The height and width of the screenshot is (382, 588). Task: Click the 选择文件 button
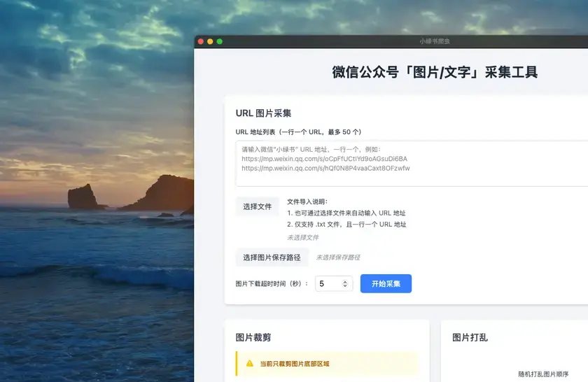click(x=257, y=206)
